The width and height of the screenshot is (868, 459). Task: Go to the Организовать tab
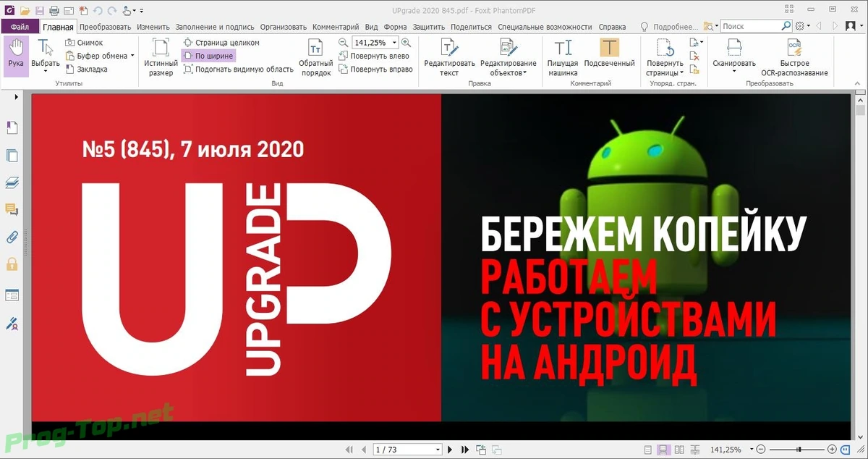284,27
